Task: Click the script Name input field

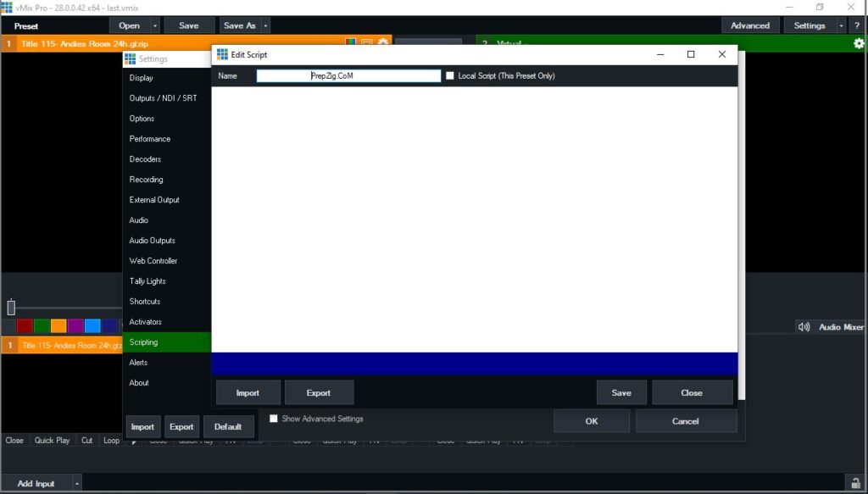Action: [348, 75]
